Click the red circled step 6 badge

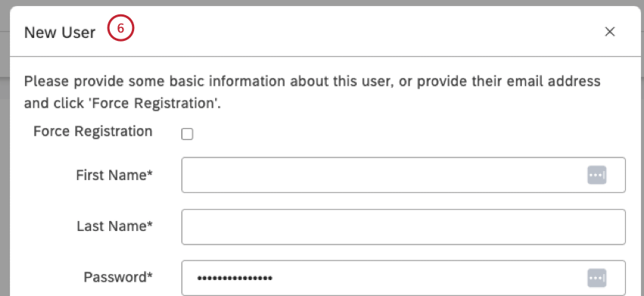[x=120, y=28]
